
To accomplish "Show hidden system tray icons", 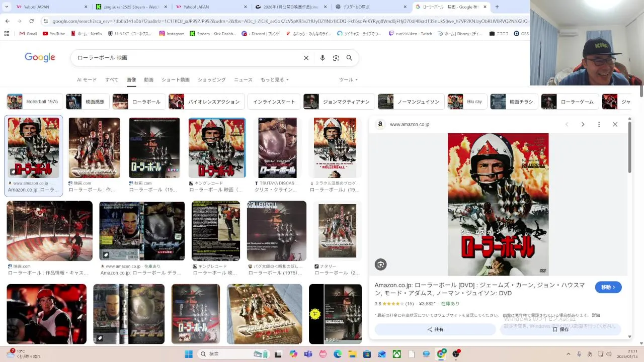I will coord(569,354).
